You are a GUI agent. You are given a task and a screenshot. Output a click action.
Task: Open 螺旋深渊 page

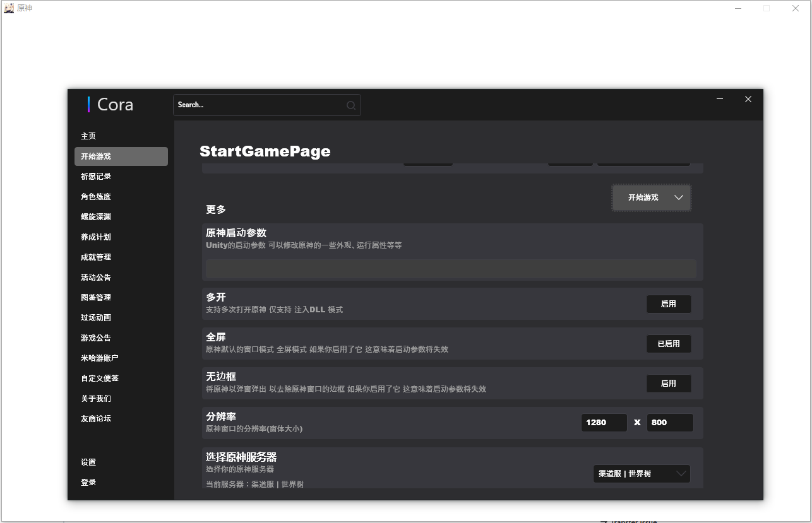click(x=121, y=217)
